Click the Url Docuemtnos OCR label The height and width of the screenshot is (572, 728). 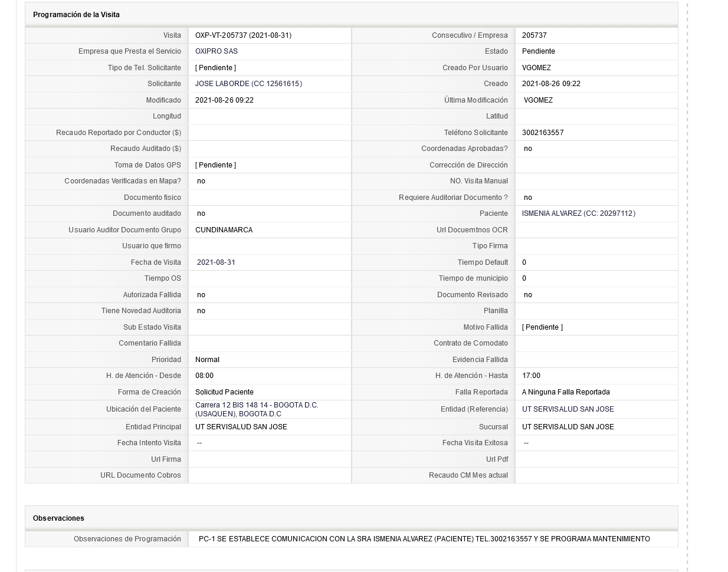(x=472, y=230)
